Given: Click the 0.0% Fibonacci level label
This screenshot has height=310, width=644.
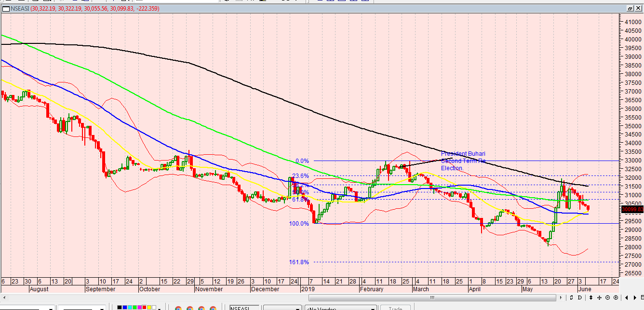Looking at the screenshot, I should 302,161.
